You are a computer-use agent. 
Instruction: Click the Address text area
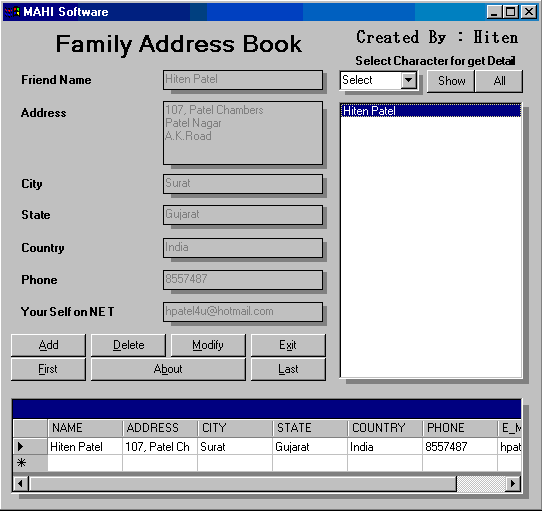243,133
